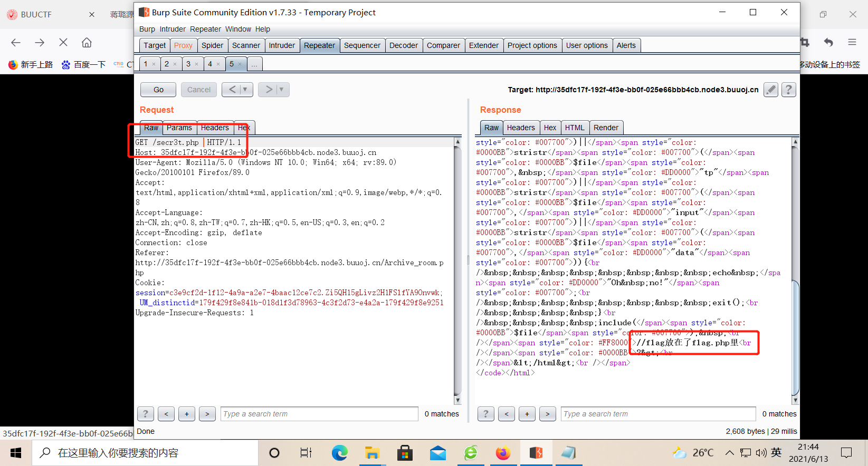
Task: Open the history back dropdown arrow
Action: [x=245, y=90]
